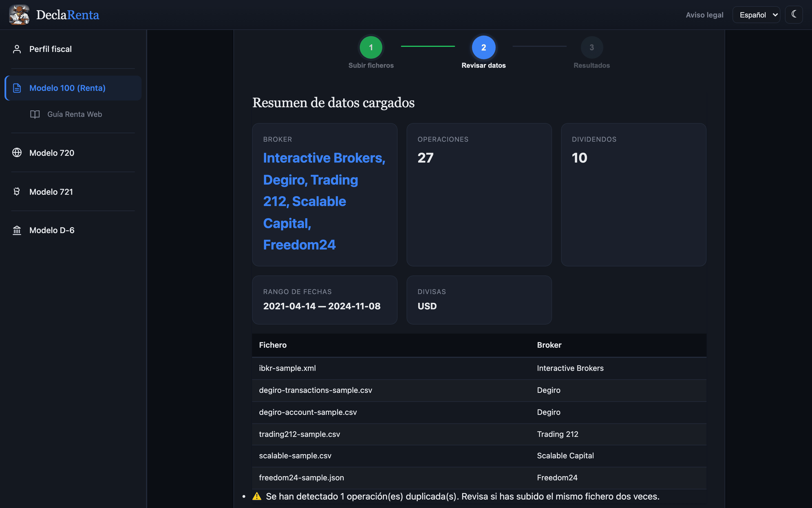Click the Operaciones count 27
The image size is (812, 508).
(425, 158)
